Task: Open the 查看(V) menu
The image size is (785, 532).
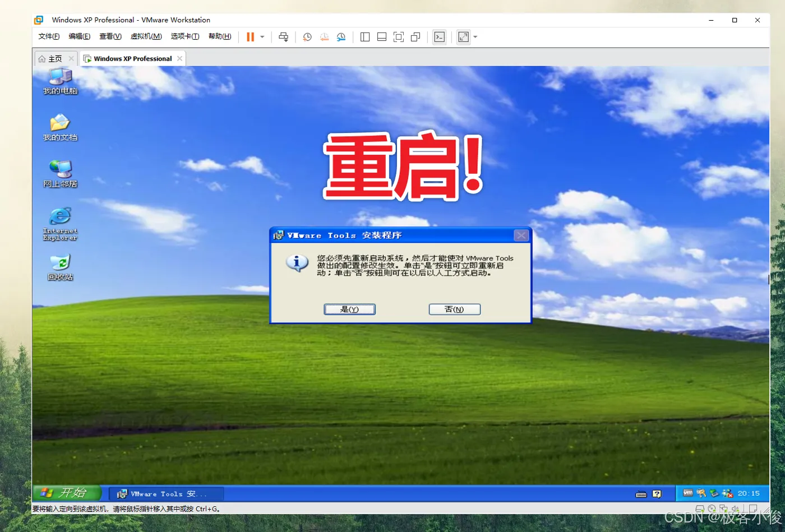Action: (110, 36)
